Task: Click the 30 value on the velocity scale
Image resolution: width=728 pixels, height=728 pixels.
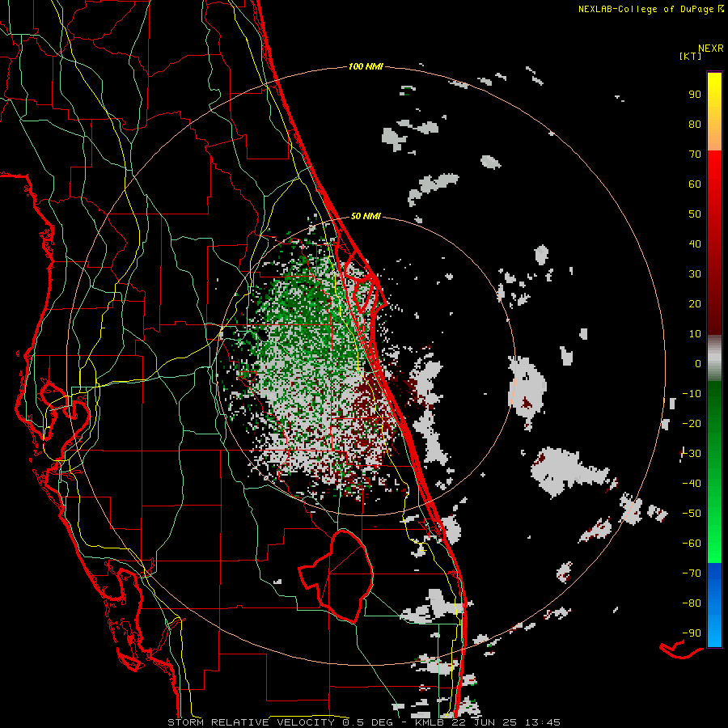Action: 695,274
